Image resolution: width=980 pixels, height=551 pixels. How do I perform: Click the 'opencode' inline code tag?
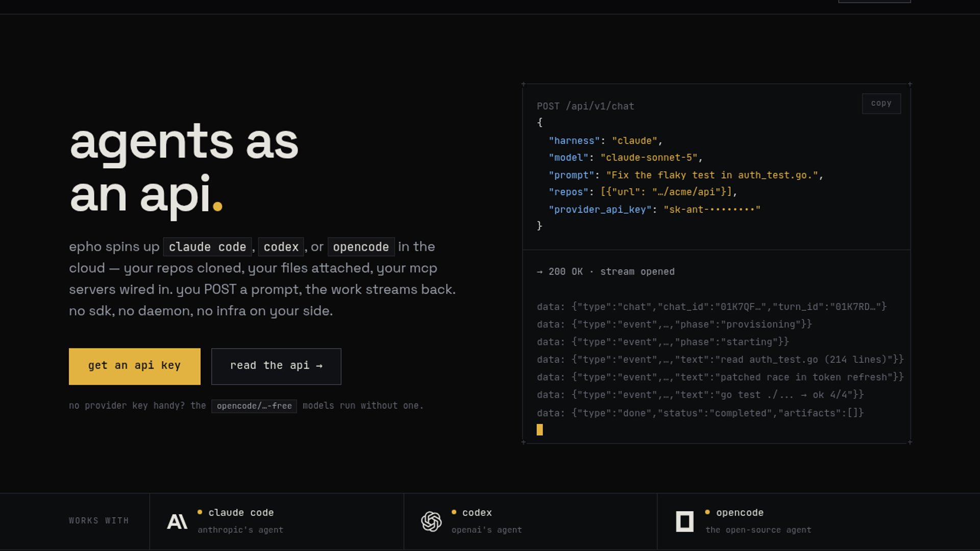(361, 247)
